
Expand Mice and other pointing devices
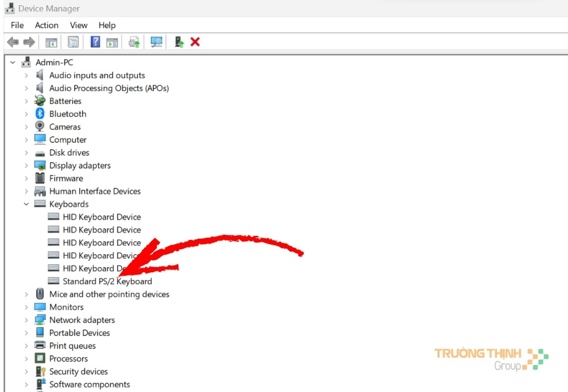click(x=26, y=294)
